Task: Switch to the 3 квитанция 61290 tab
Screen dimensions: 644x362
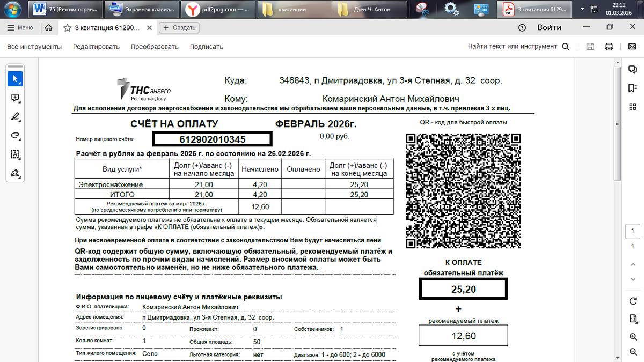Action: 107,27
